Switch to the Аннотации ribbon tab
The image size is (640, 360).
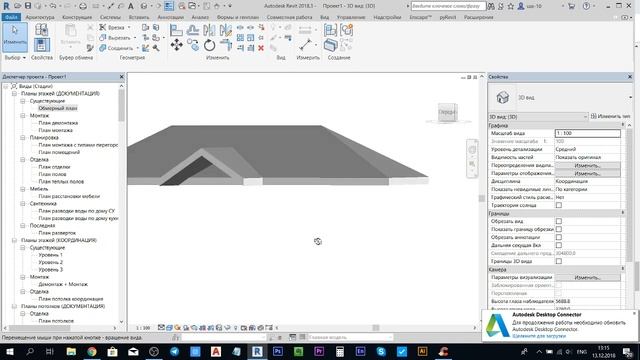(170, 17)
